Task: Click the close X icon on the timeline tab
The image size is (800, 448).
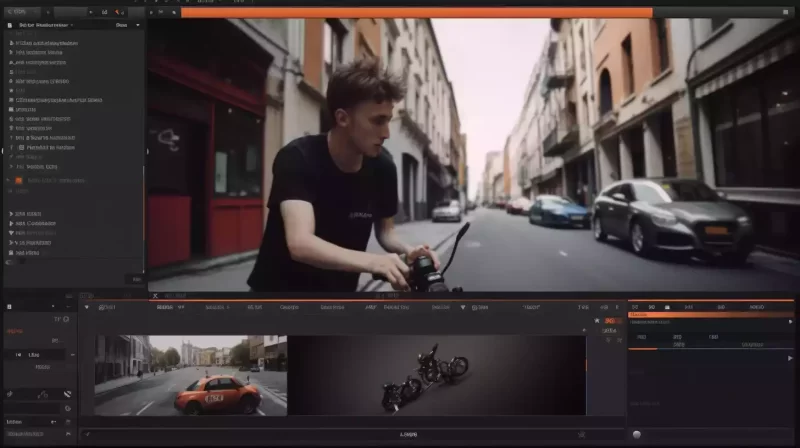Action: (155, 296)
